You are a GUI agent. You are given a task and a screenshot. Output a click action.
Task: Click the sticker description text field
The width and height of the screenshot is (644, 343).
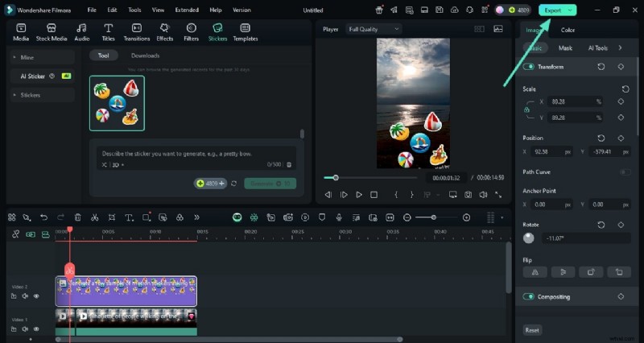click(x=193, y=152)
